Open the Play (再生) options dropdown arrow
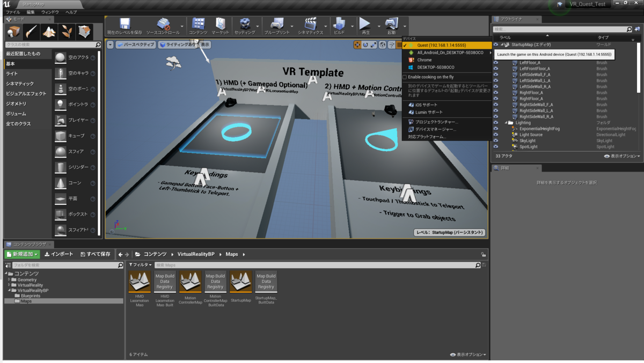This screenshot has height=363, width=644. tap(379, 26)
